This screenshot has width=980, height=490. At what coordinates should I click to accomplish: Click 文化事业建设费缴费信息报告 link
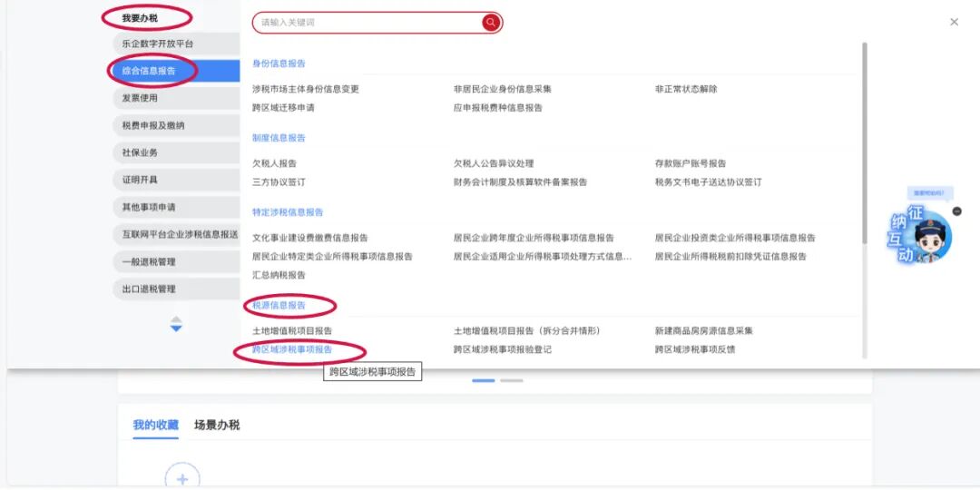tap(310, 238)
